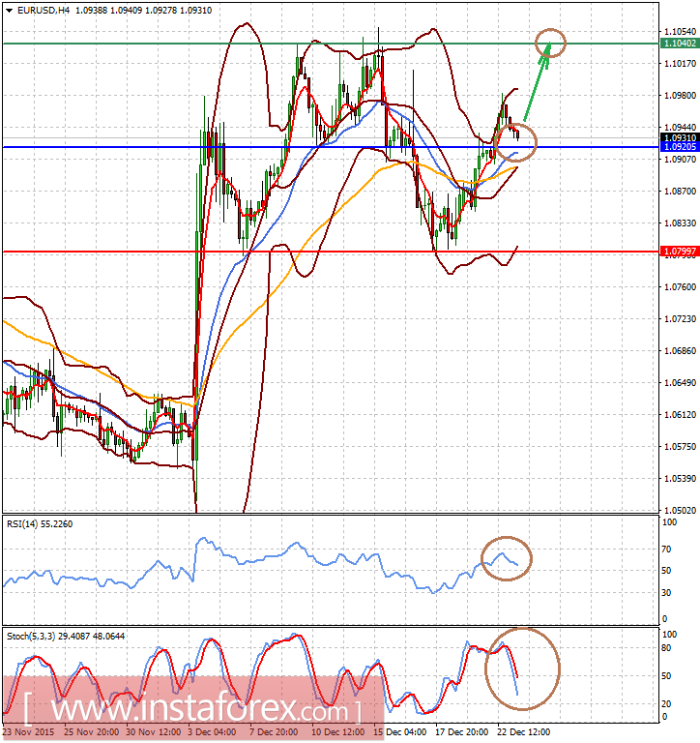Click the 3 Dec 04:00 time label
The image size is (700, 743).
coord(212,732)
